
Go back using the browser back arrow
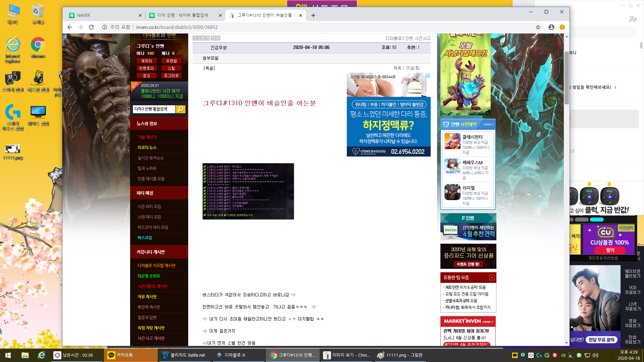pyautogui.click(x=70, y=27)
